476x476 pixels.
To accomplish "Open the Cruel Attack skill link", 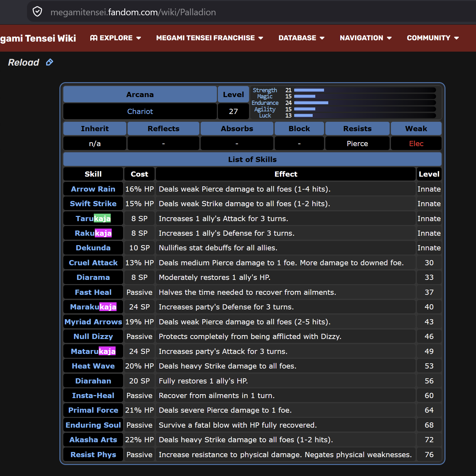I will coord(93,263).
